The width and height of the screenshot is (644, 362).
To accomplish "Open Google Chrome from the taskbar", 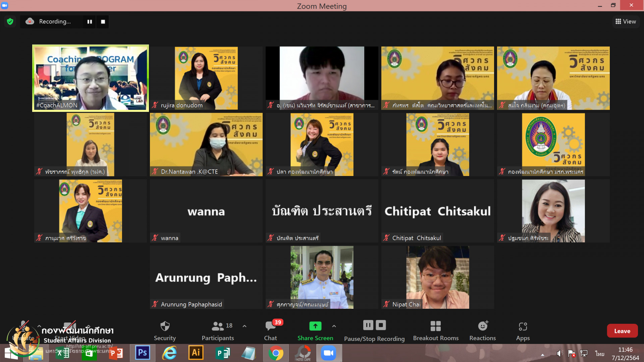I will [276, 353].
